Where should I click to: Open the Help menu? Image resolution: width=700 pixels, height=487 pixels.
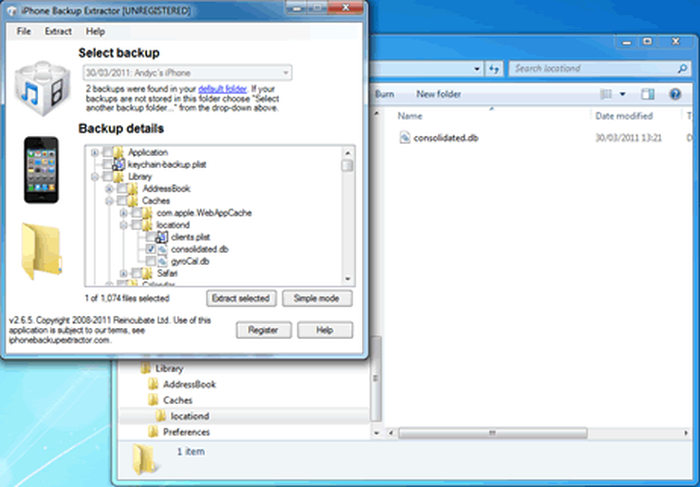tap(95, 31)
